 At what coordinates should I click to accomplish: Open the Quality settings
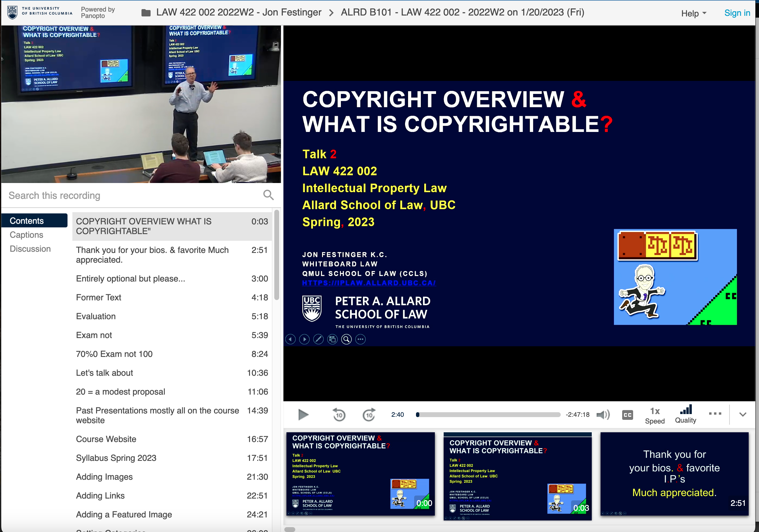[686, 414]
